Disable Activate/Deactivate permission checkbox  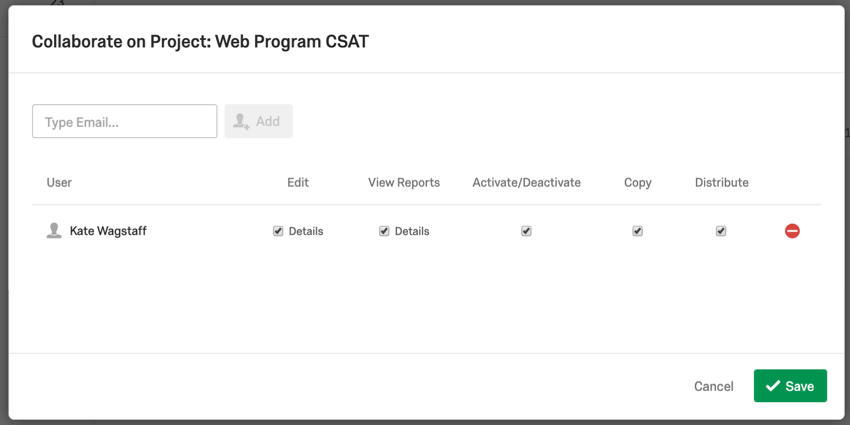coord(526,231)
